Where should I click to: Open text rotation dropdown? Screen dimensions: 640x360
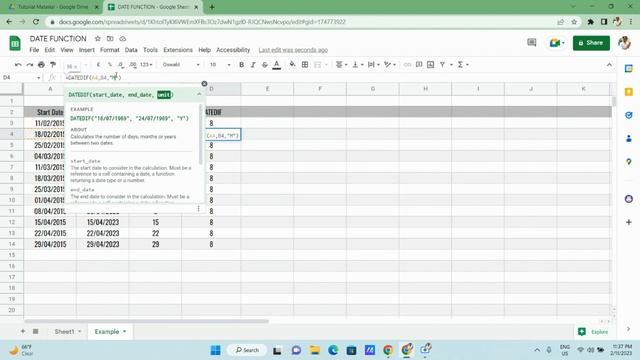(x=390, y=64)
